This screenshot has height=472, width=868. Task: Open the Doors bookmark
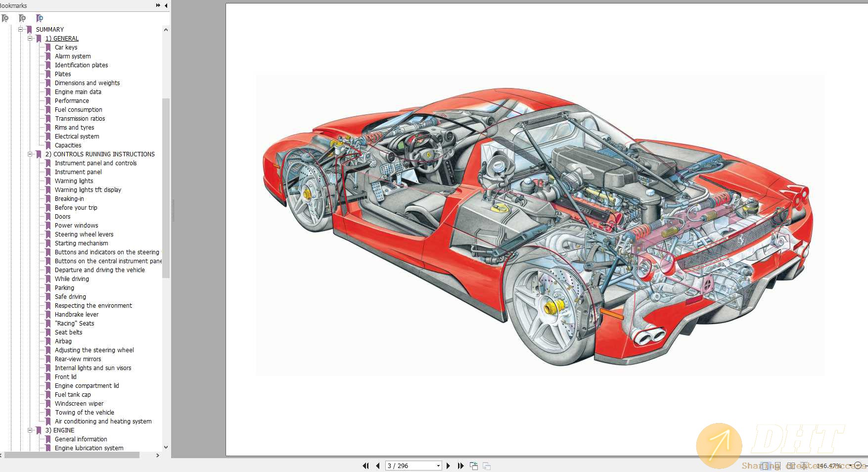point(62,216)
